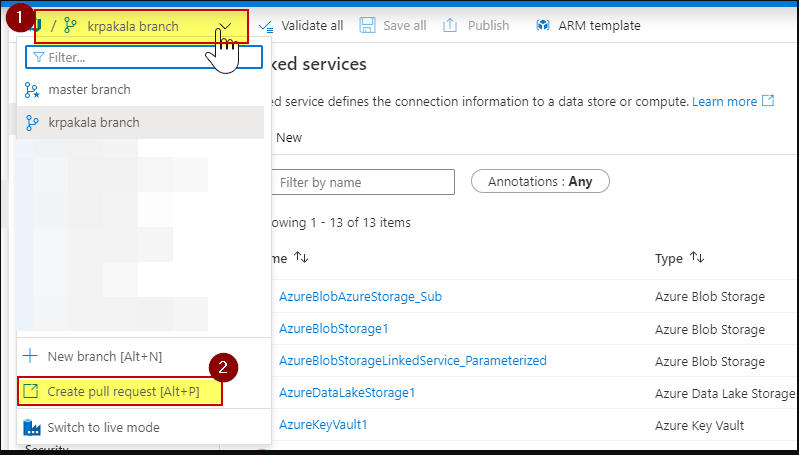Open AzureDataLakeStorage1 linked service
The image size is (799, 455).
[x=347, y=393]
